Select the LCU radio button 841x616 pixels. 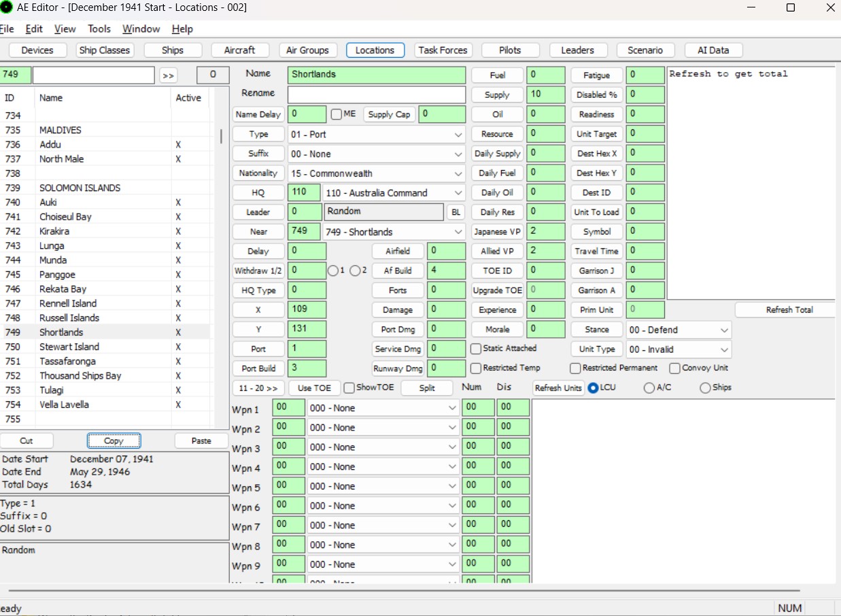(594, 388)
